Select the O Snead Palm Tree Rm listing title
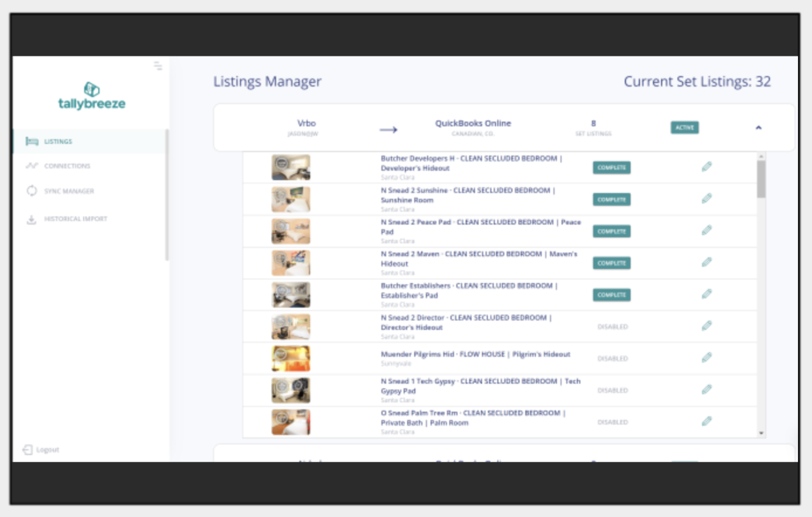The image size is (812, 517). [x=473, y=417]
